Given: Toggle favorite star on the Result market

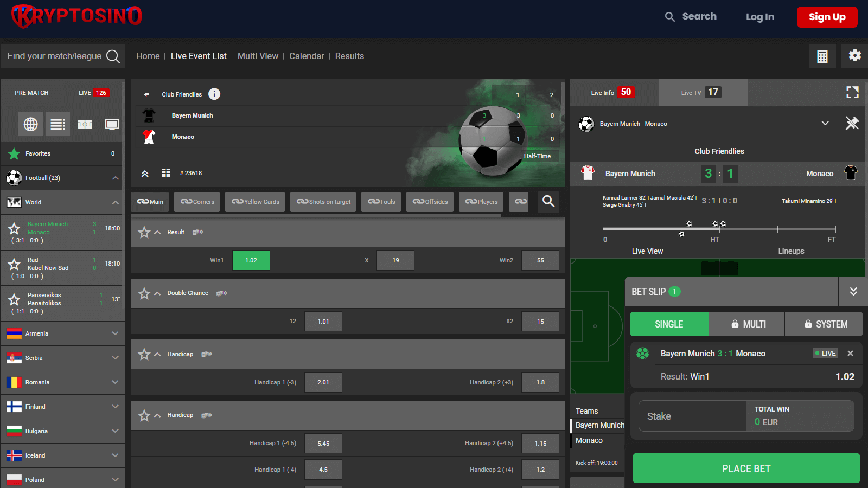Looking at the screenshot, I should (144, 232).
